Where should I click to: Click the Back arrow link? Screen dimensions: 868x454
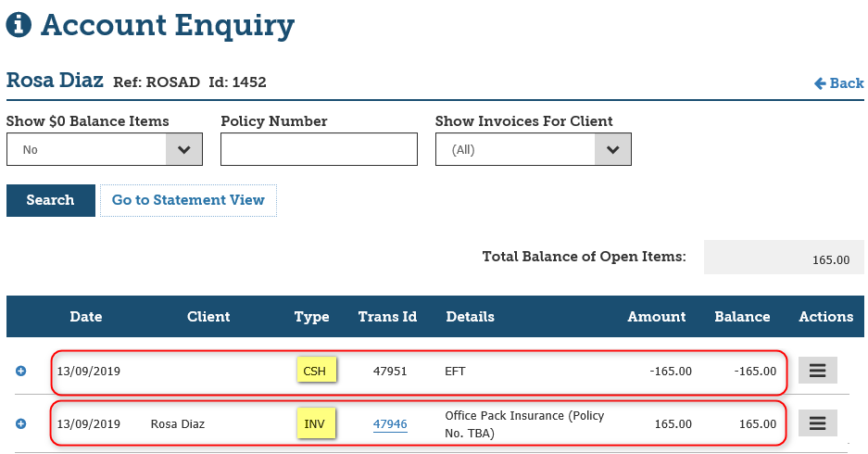click(838, 83)
